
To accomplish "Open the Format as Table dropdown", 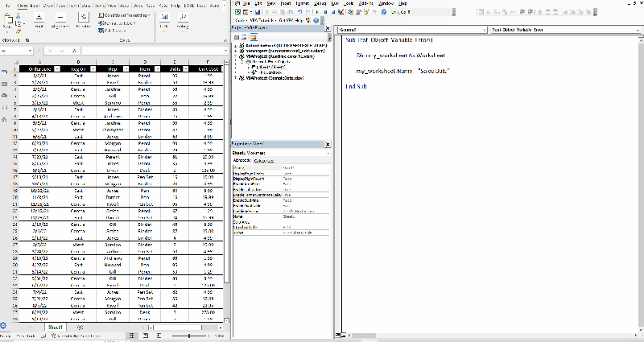I will 117,23.
